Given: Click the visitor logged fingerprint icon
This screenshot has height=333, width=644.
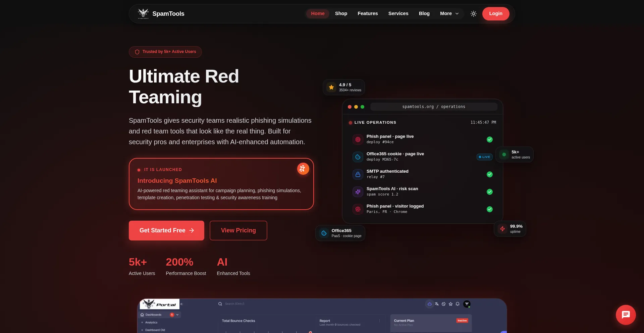Looking at the screenshot, I should point(358,209).
